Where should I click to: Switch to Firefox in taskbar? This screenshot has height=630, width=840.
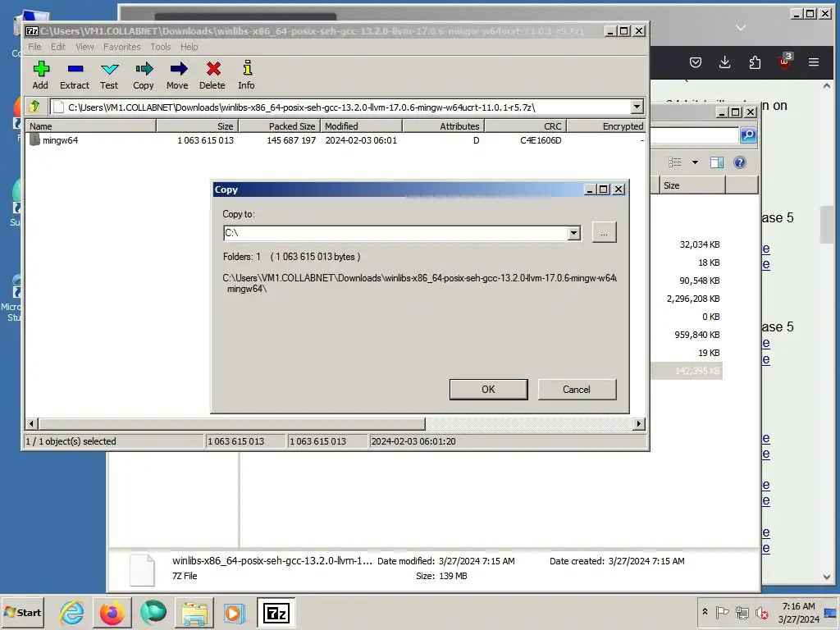coord(112,612)
